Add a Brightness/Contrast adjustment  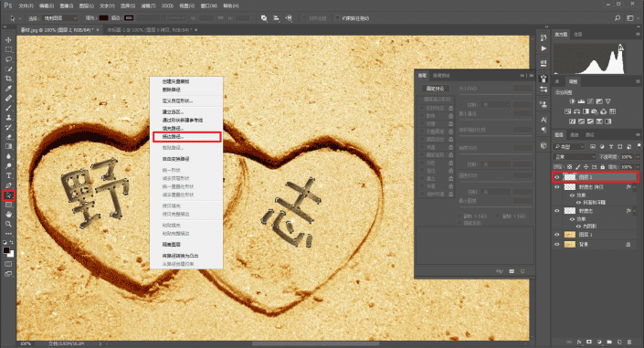(572, 101)
